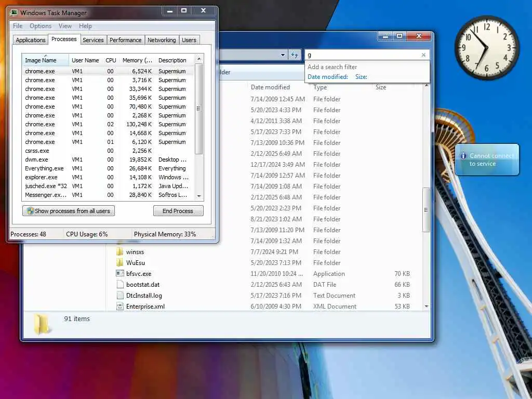
Task: Click the 91 items status text
Action: click(77, 318)
